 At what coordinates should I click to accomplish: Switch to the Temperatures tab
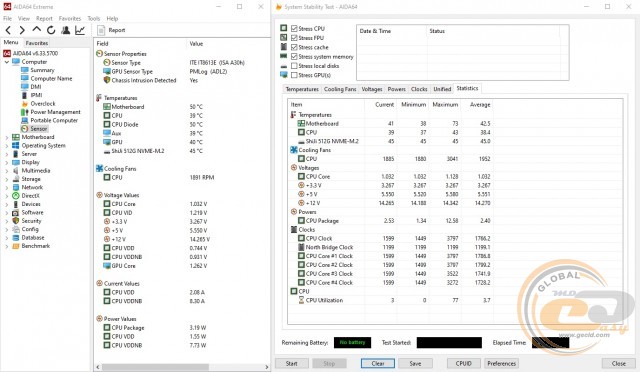click(302, 89)
